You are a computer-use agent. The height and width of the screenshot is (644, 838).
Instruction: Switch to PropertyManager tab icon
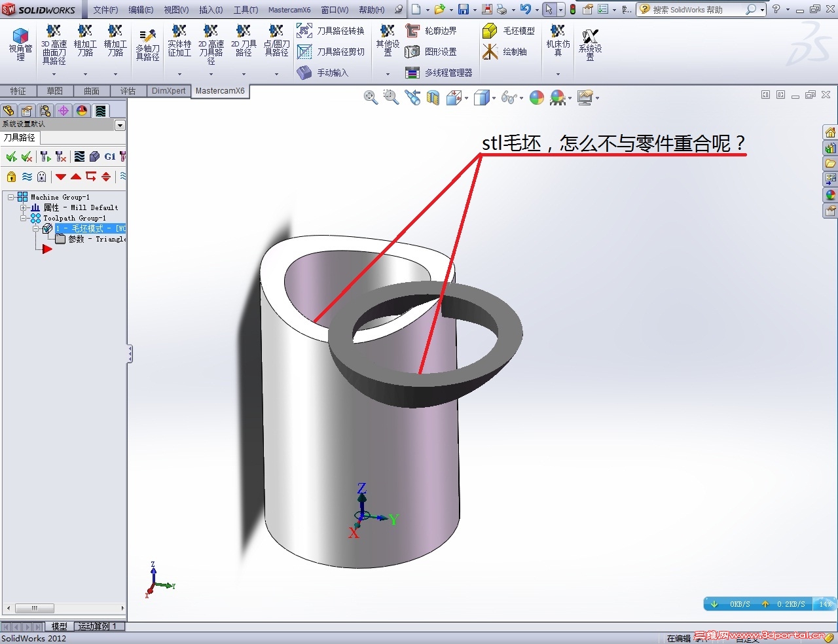pos(27,111)
